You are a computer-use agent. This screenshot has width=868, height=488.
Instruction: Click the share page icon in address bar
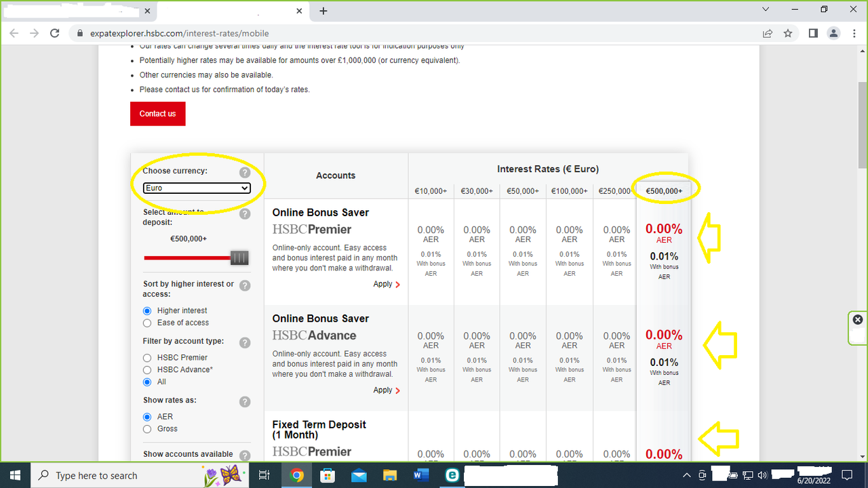click(x=768, y=33)
